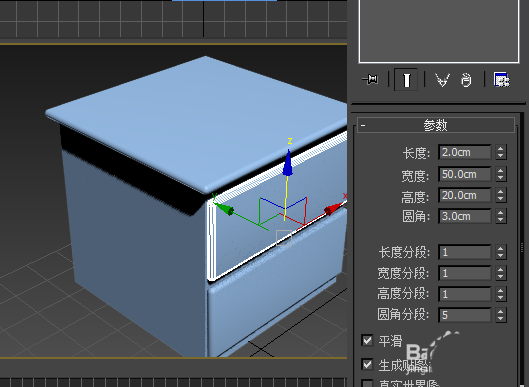Click the 长度分段 value field

click(465, 252)
